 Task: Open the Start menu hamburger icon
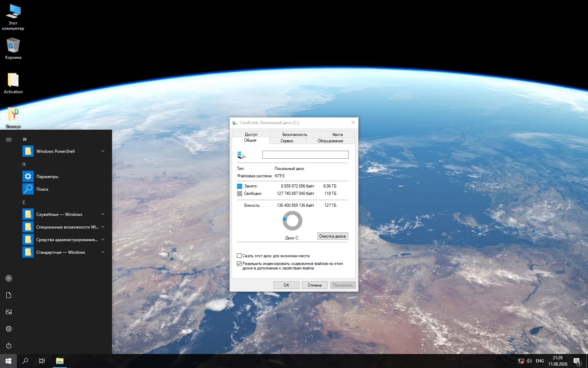tap(9, 139)
